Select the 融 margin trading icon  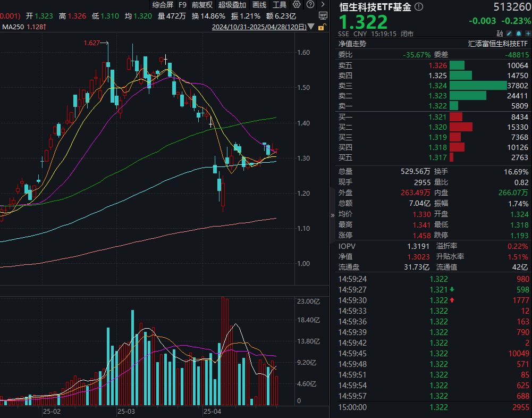500,33
